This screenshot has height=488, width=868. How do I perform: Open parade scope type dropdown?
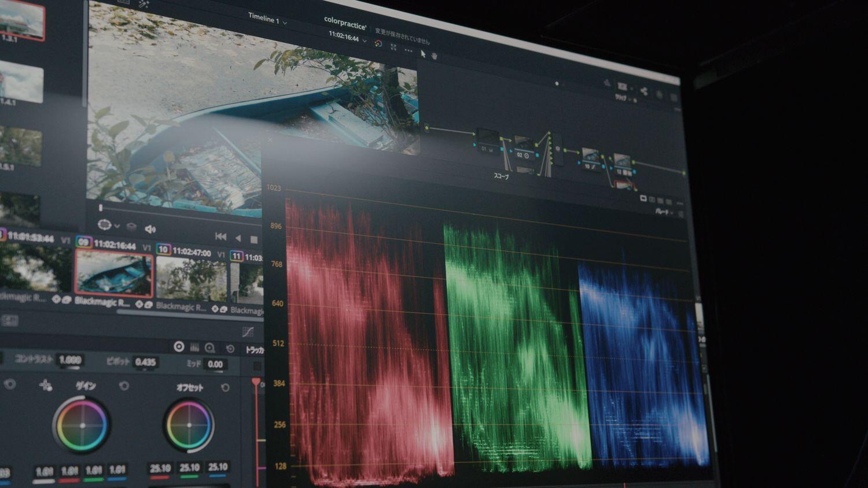pos(664,212)
